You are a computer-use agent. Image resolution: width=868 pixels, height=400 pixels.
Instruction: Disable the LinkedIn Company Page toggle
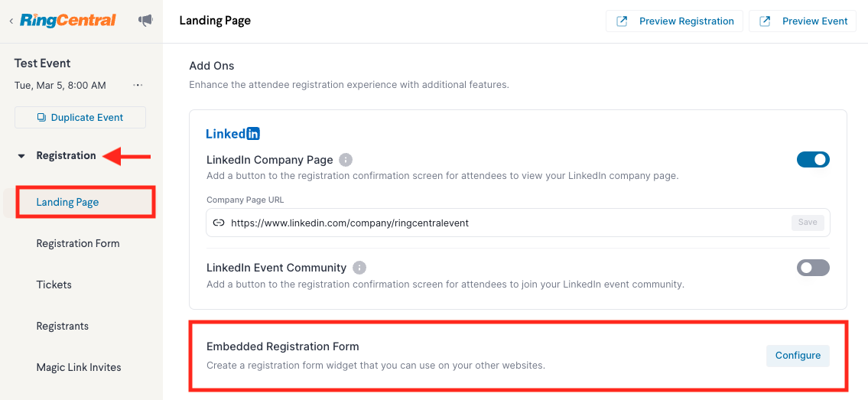click(x=813, y=160)
